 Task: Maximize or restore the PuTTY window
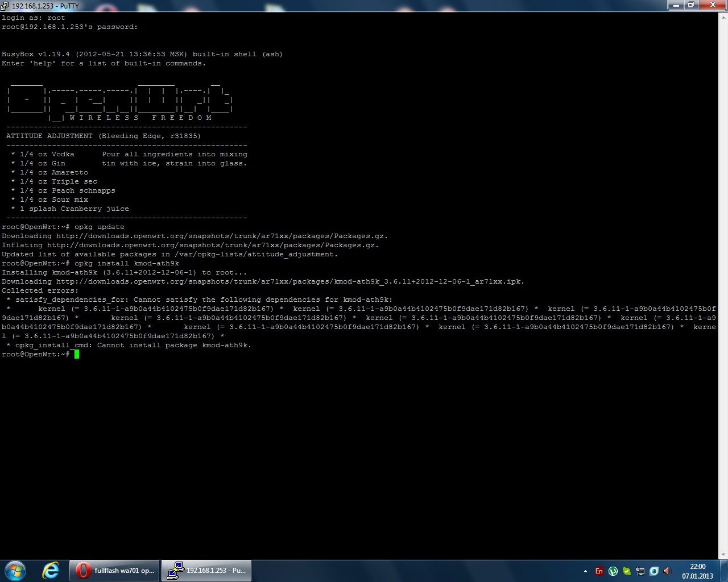click(x=691, y=5)
